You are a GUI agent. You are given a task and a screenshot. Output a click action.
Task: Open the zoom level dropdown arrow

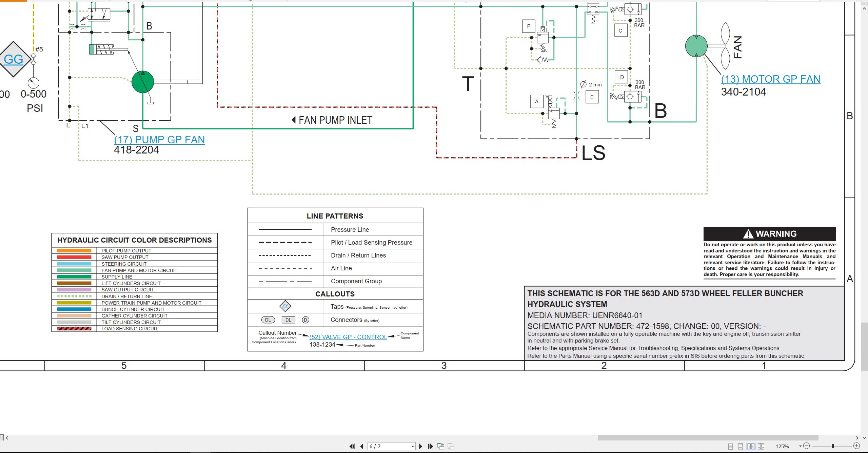800,446
